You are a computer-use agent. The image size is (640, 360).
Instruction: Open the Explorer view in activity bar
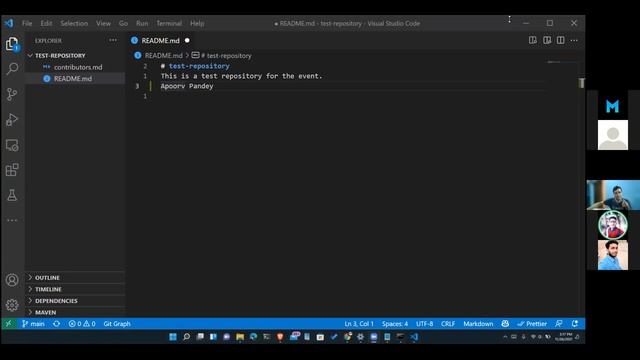tap(12, 44)
